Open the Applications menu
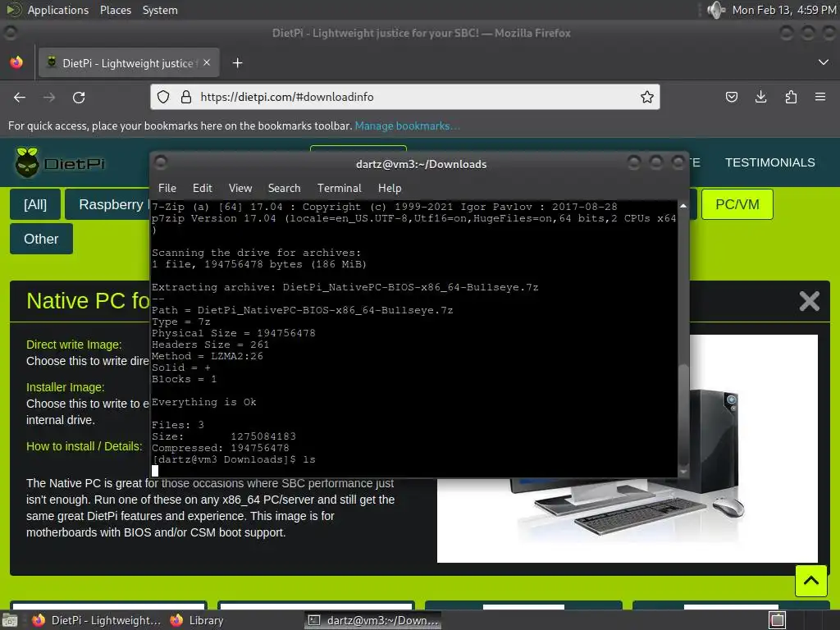The height and width of the screenshot is (630, 840). point(58,10)
